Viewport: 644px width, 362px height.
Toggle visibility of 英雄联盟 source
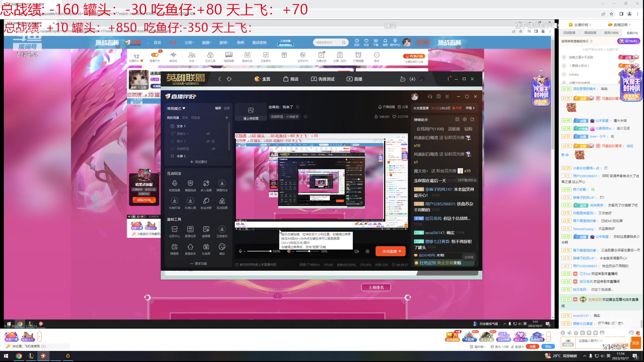[213, 149]
